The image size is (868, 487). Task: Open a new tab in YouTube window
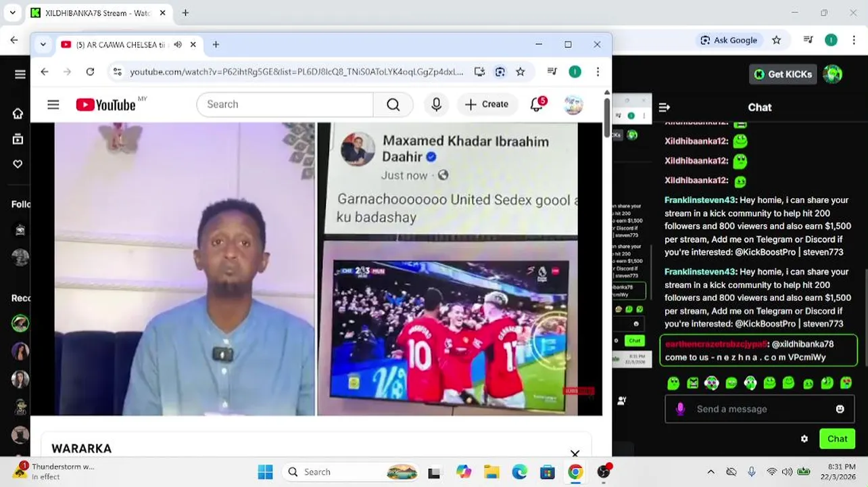tap(216, 45)
